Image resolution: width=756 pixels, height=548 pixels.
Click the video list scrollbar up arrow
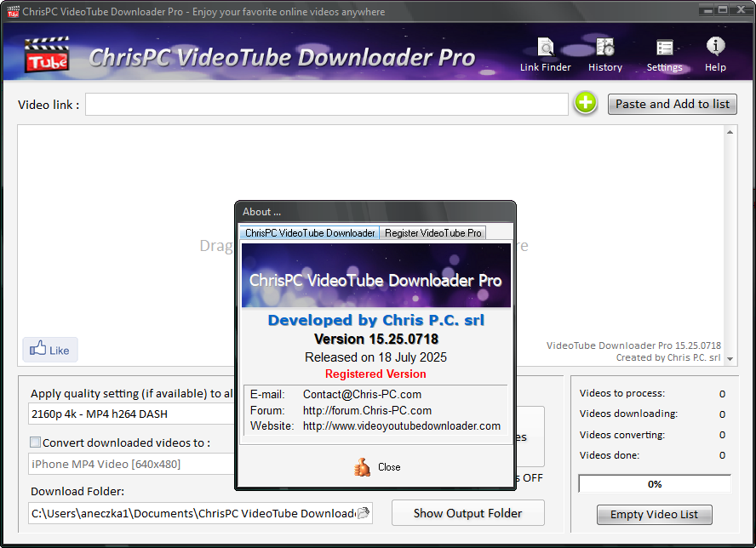click(x=730, y=132)
